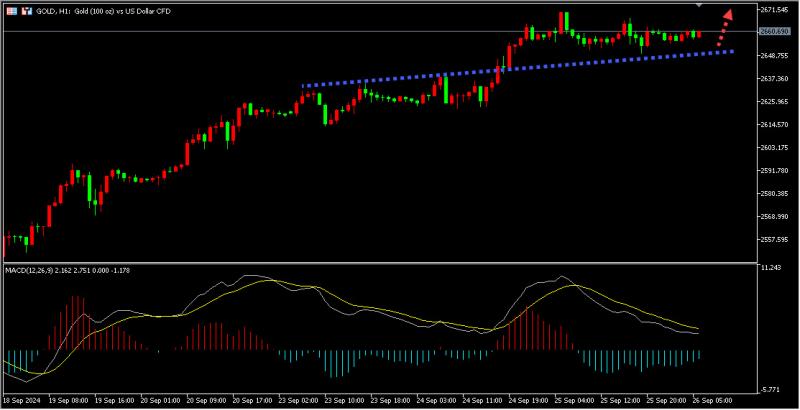Viewport: 800px width, 410px height.
Task: Click the 2568.990 price axis label
Action: click(775, 216)
